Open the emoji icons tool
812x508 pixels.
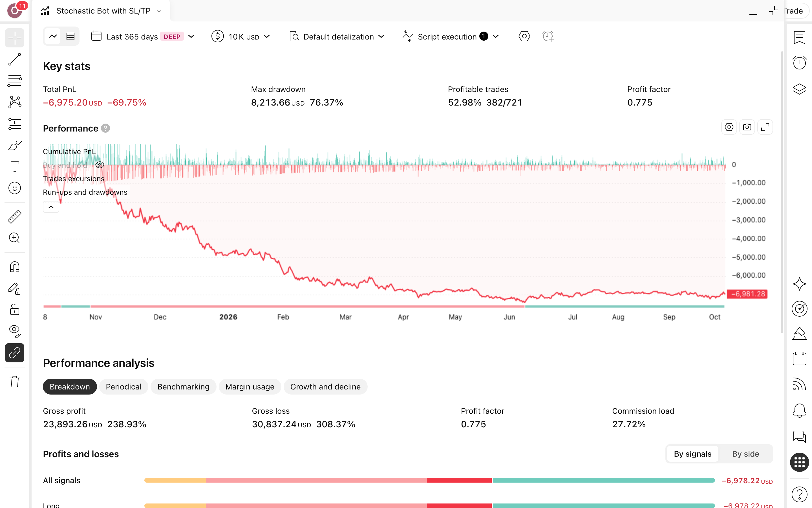15,188
